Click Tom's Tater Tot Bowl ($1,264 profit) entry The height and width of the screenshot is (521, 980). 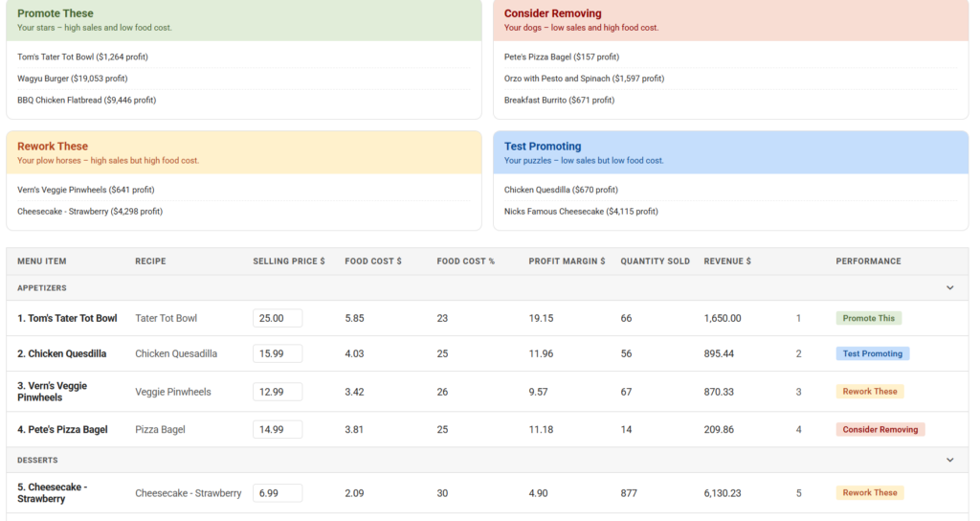(x=82, y=57)
